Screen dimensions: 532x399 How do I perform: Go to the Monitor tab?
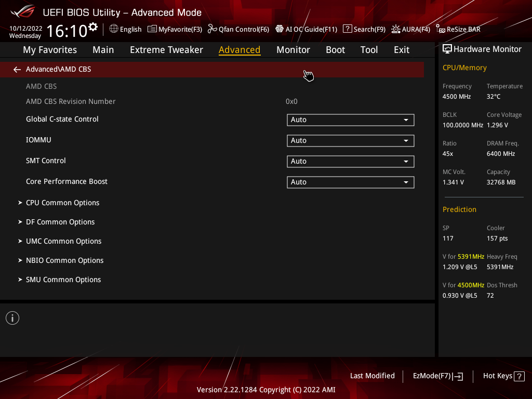[x=293, y=50]
